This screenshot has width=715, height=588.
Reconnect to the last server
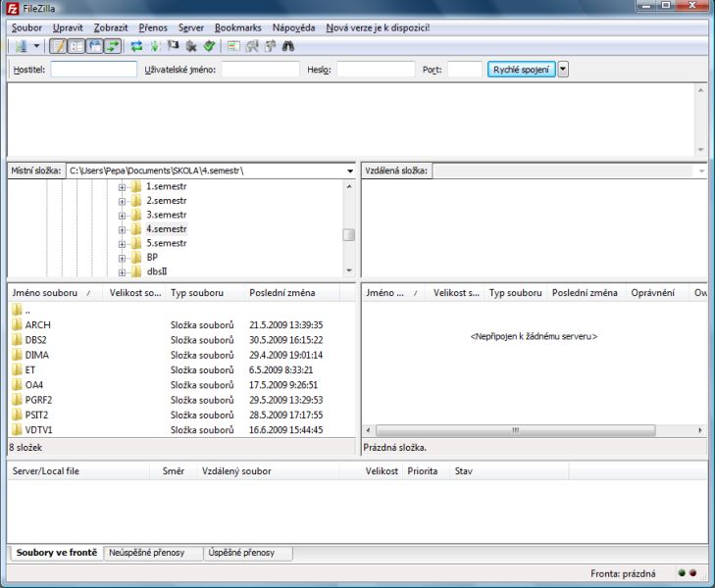[x=209, y=46]
